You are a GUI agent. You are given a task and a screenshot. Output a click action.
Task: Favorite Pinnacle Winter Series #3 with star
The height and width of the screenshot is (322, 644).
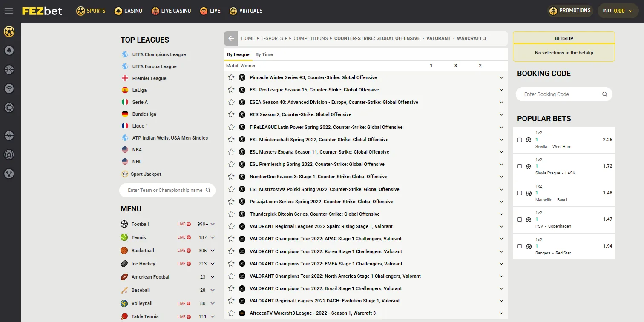click(231, 77)
